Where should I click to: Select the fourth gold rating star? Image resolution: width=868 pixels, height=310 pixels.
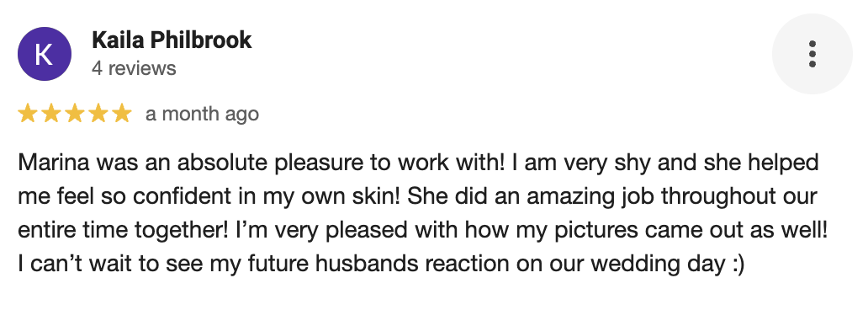tap(98, 114)
